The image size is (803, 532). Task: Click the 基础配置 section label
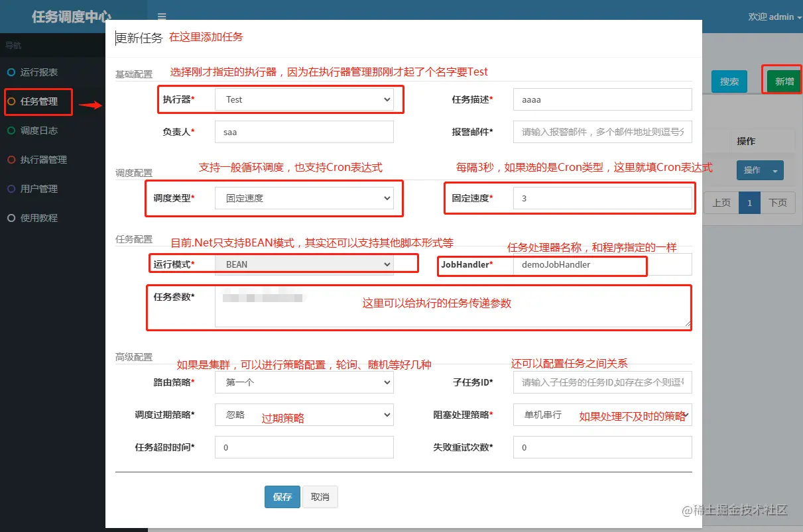[x=134, y=74]
